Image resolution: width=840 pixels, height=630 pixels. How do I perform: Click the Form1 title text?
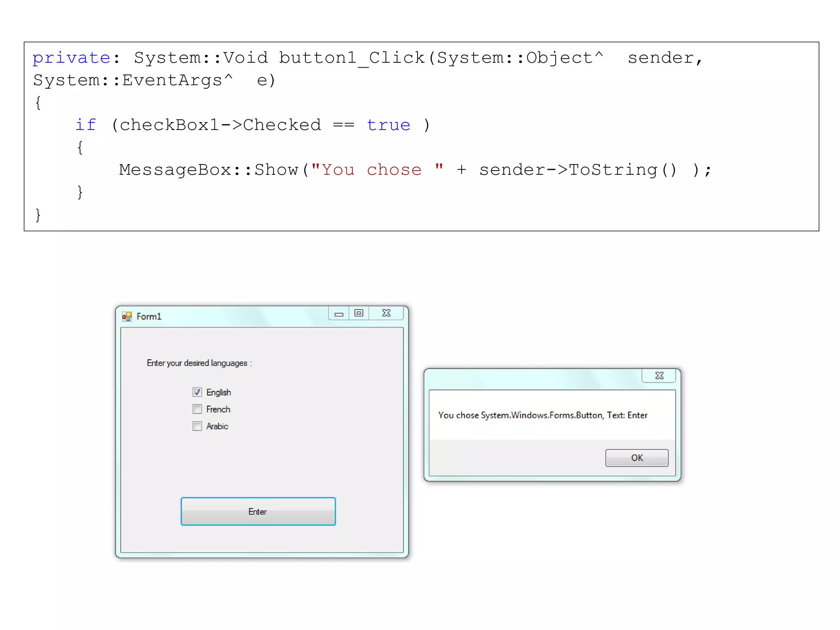click(x=149, y=316)
